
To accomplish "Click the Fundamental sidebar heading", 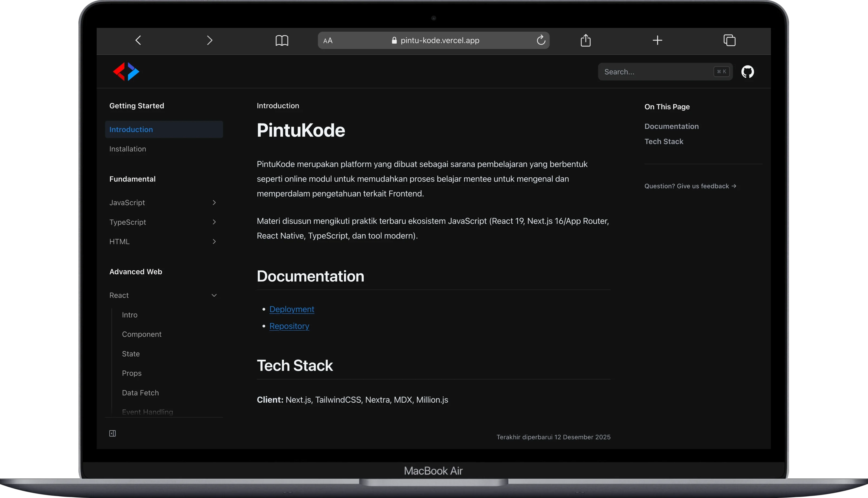I will tap(133, 179).
